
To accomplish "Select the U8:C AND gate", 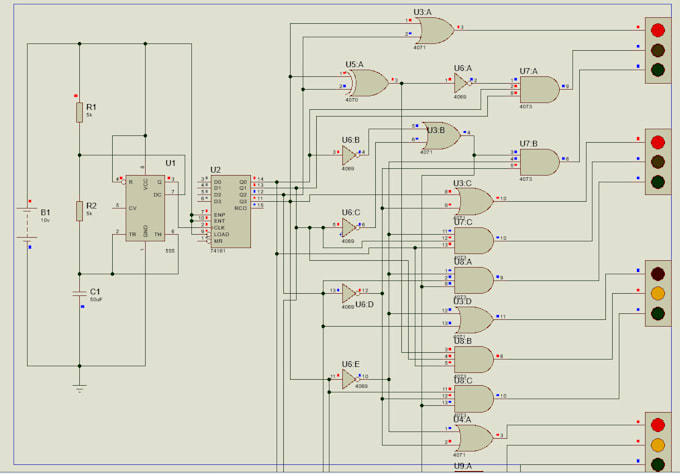I will pyautogui.click(x=474, y=399).
